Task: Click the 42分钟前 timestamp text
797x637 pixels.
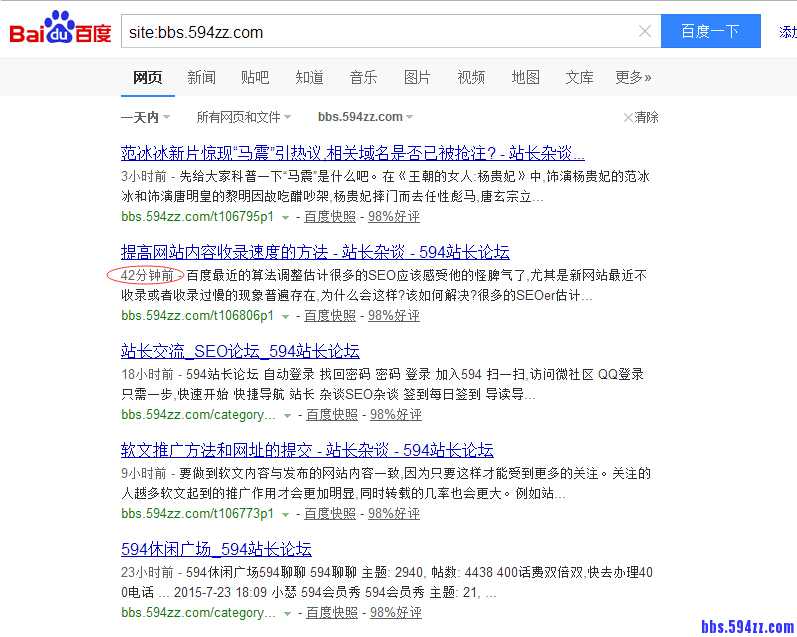Action: click(x=147, y=276)
